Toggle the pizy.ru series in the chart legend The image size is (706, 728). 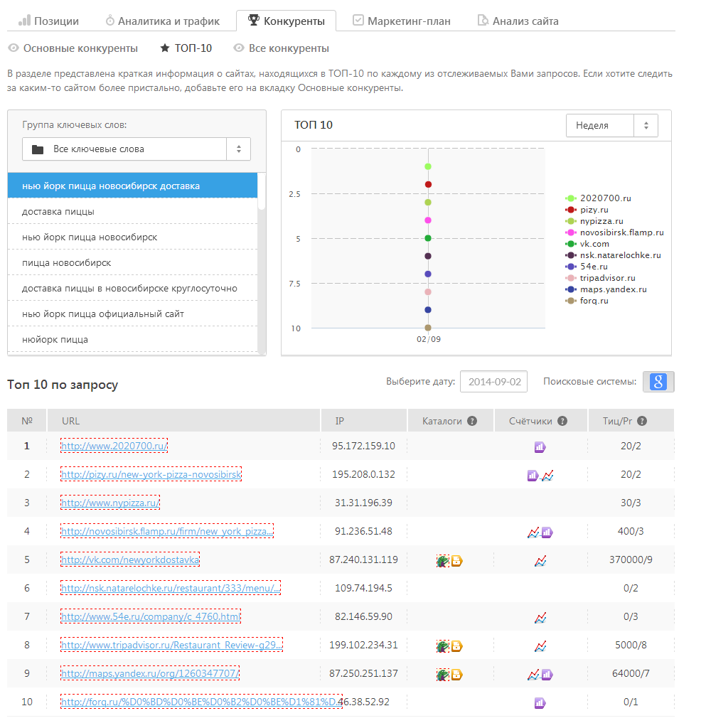(x=587, y=210)
